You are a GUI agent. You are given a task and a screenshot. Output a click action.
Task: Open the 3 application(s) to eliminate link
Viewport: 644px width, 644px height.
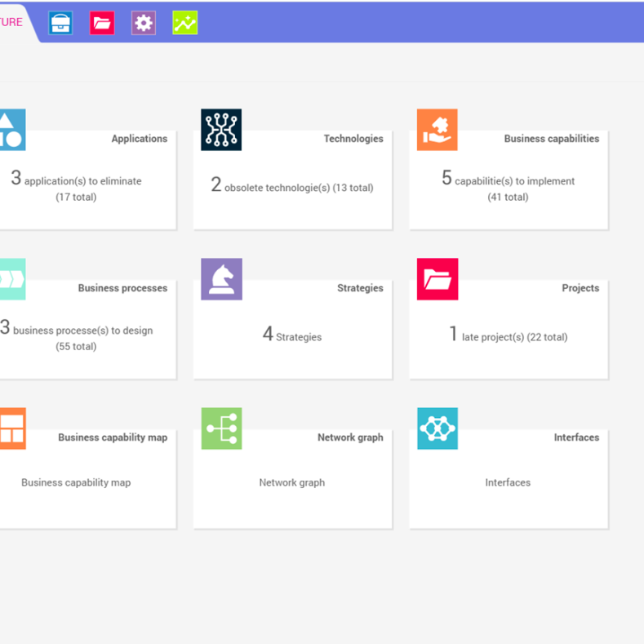pyautogui.click(x=76, y=180)
